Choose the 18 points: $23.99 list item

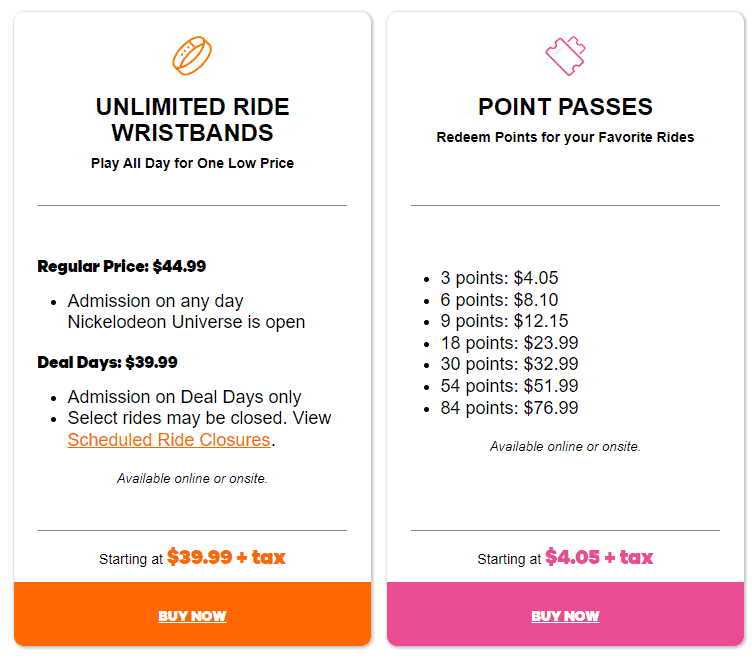tap(509, 343)
